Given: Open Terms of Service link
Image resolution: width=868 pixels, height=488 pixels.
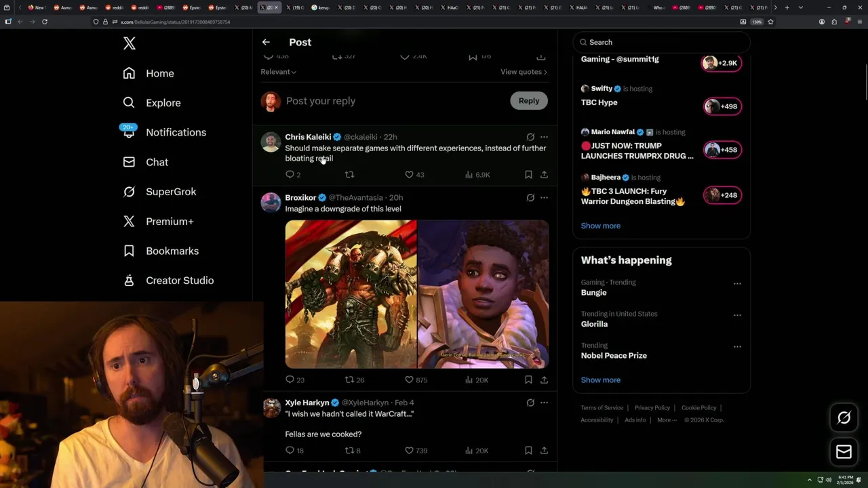Looking at the screenshot, I should coord(601,408).
